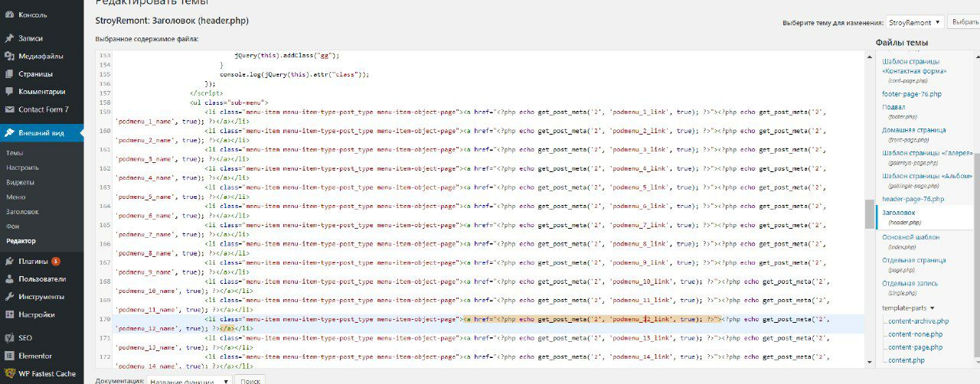
Task: Click line number 159 in the gutter
Action: point(106,112)
